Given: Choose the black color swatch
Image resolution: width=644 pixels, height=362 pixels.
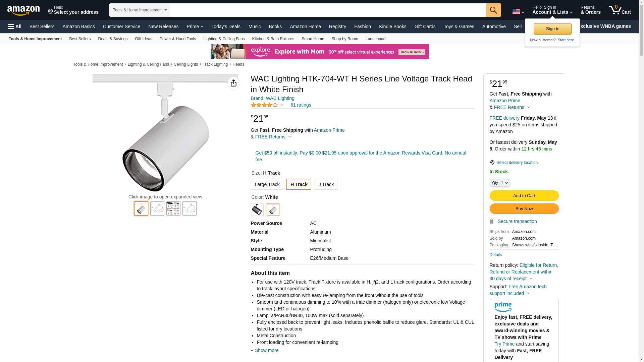Looking at the screenshot, I should click(257, 209).
